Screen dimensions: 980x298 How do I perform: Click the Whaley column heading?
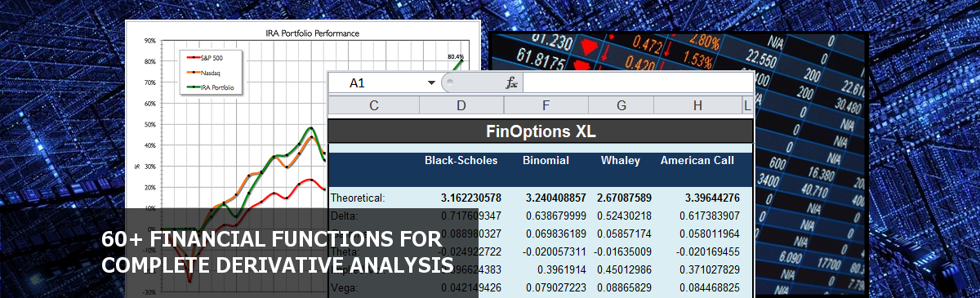point(621,160)
